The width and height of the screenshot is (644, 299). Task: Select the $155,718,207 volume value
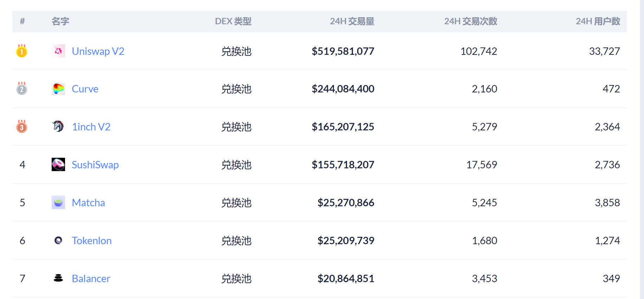tap(343, 165)
